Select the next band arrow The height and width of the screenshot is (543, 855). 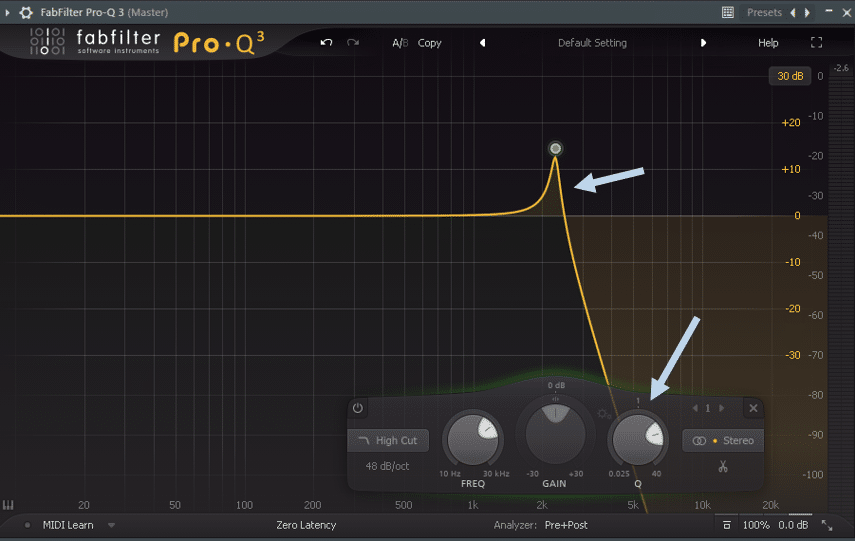coord(721,408)
